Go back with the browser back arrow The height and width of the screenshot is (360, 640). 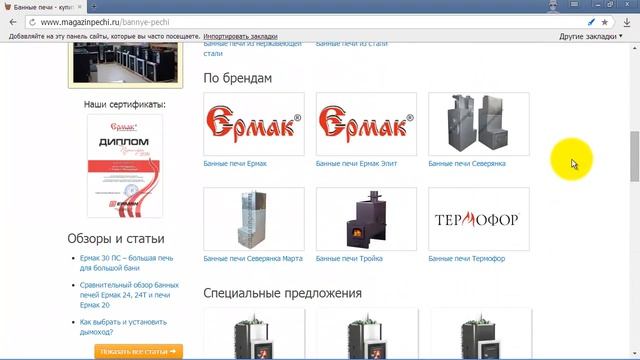point(13,22)
